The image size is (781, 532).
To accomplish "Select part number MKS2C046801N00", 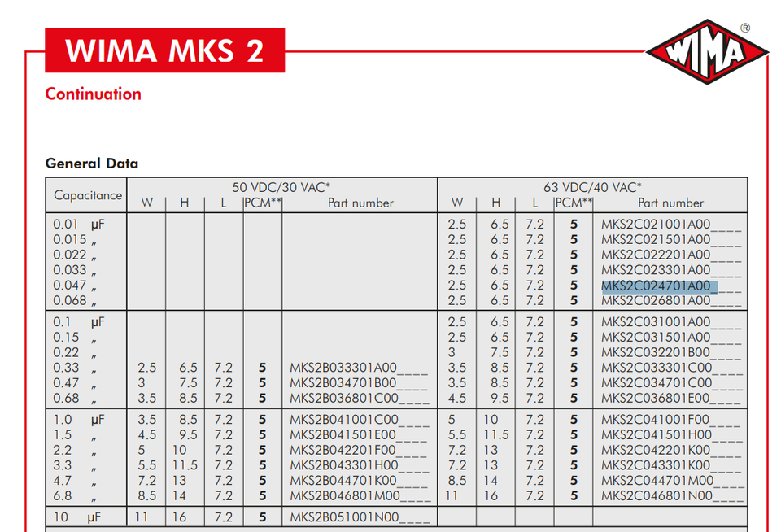I will tap(657, 495).
